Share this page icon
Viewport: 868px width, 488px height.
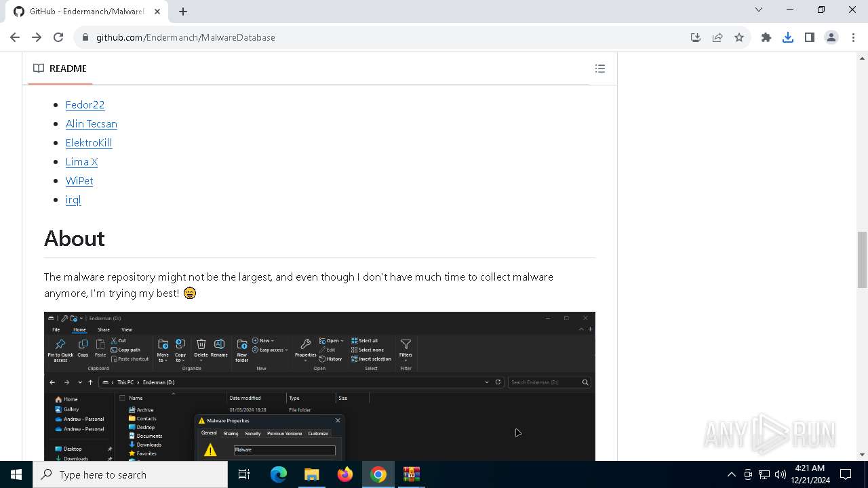click(717, 37)
